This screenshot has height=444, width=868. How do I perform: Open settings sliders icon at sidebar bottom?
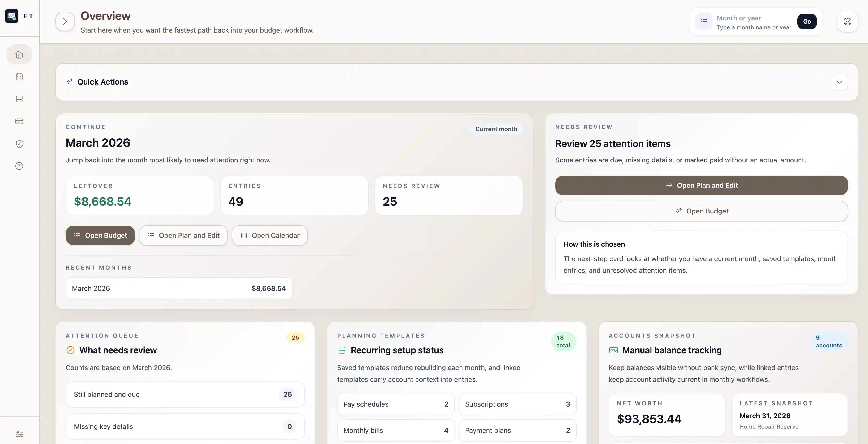tap(19, 434)
